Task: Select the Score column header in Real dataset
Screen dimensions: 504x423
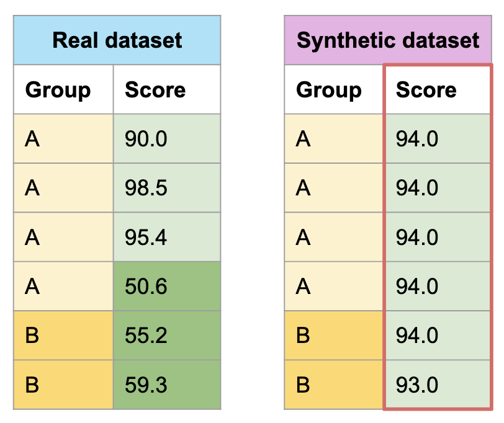Action: click(x=166, y=90)
